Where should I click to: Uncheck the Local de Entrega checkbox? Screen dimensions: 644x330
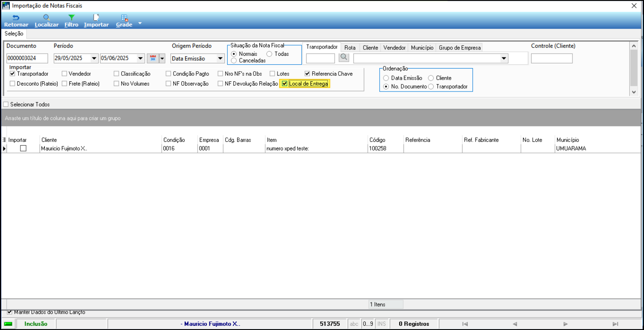click(285, 84)
